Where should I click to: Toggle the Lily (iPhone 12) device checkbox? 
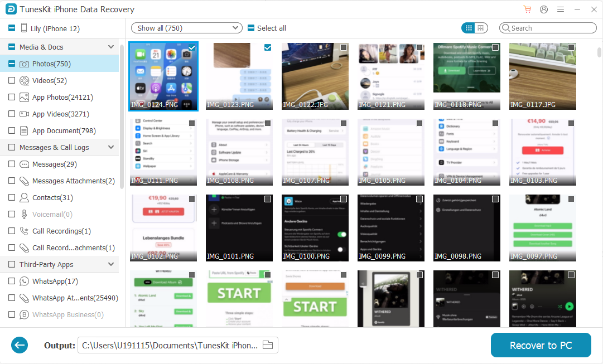[x=12, y=28]
